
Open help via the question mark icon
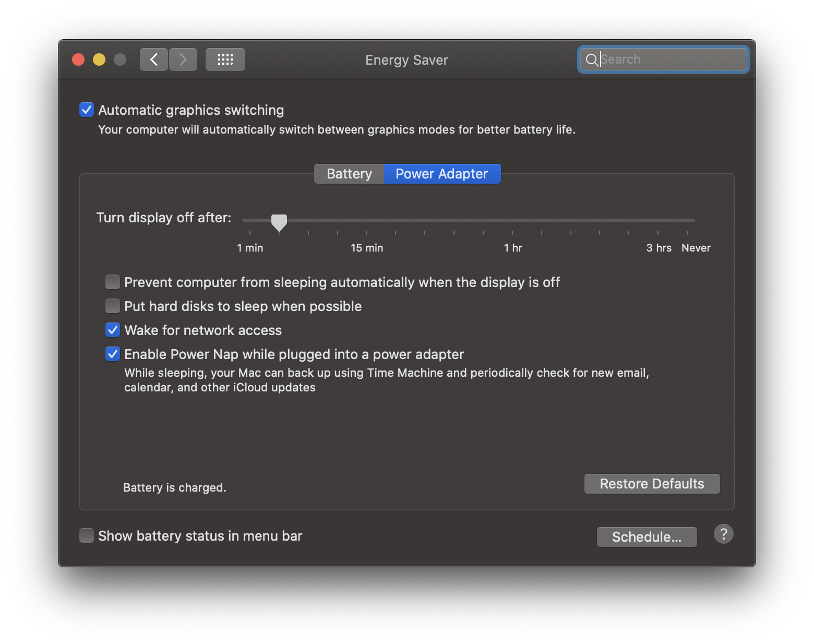click(723, 534)
